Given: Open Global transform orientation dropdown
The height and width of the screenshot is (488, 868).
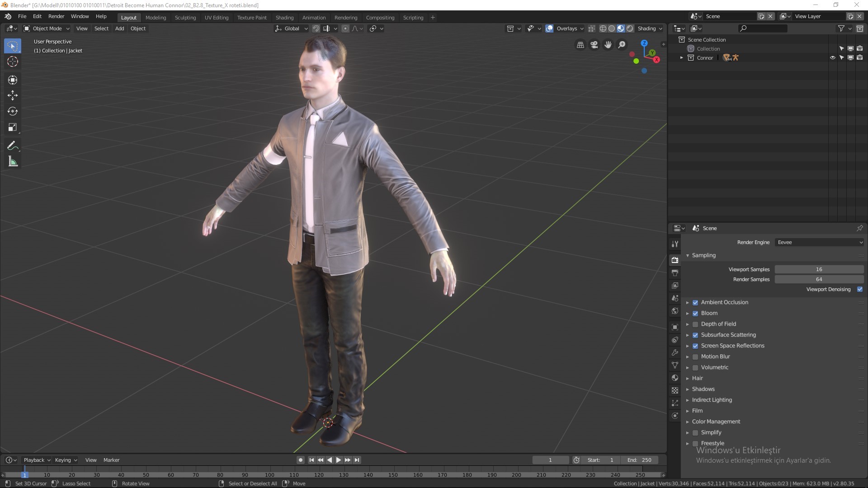Looking at the screenshot, I should pyautogui.click(x=291, y=28).
